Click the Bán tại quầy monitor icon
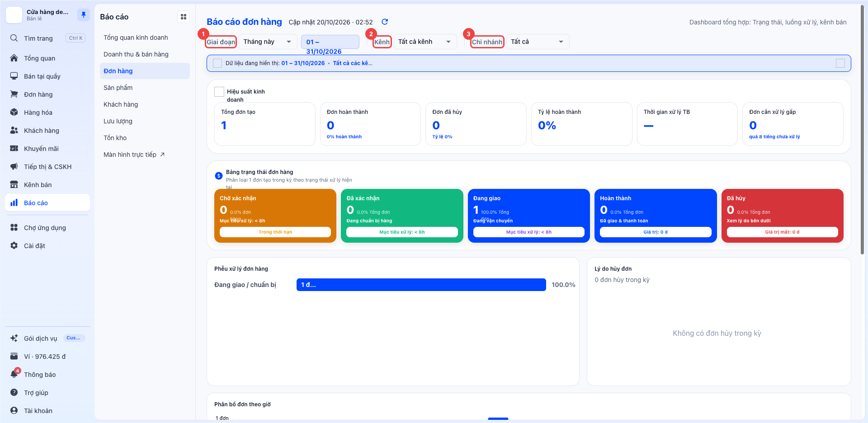Viewport: 868px width, 423px height. point(14,76)
